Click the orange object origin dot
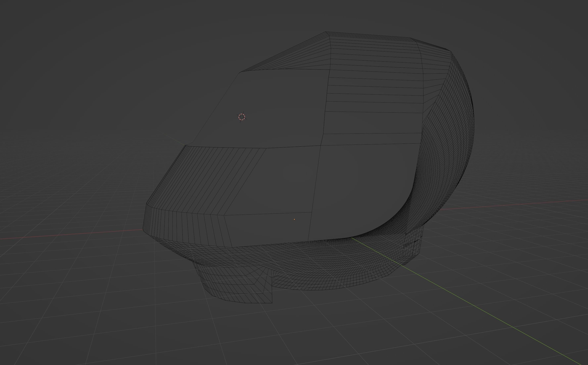Image resolution: width=588 pixels, height=365 pixels. [x=294, y=219]
